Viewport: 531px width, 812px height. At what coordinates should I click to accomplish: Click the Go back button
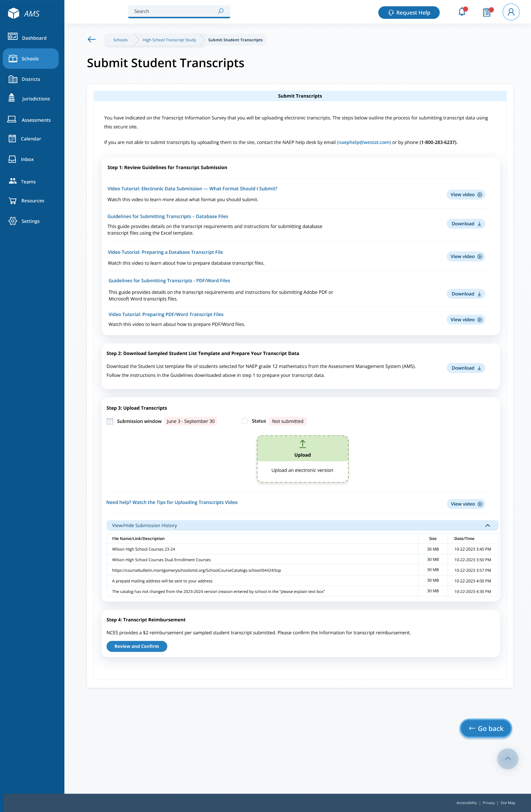point(485,728)
